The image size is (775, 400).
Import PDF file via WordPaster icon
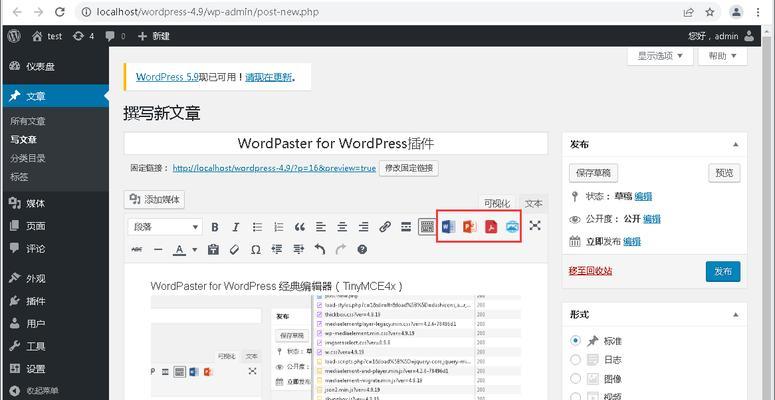[x=491, y=227]
